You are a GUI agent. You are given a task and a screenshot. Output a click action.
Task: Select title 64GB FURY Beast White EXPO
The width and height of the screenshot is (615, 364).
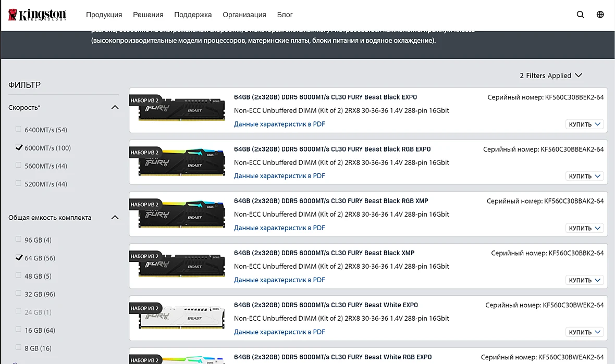coord(326,305)
